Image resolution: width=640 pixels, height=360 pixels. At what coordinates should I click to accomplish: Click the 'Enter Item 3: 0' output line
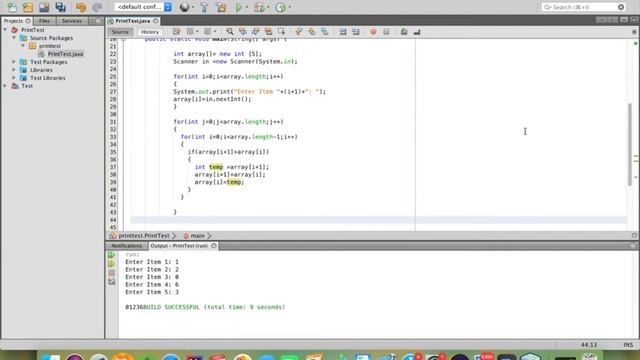[x=152, y=277]
